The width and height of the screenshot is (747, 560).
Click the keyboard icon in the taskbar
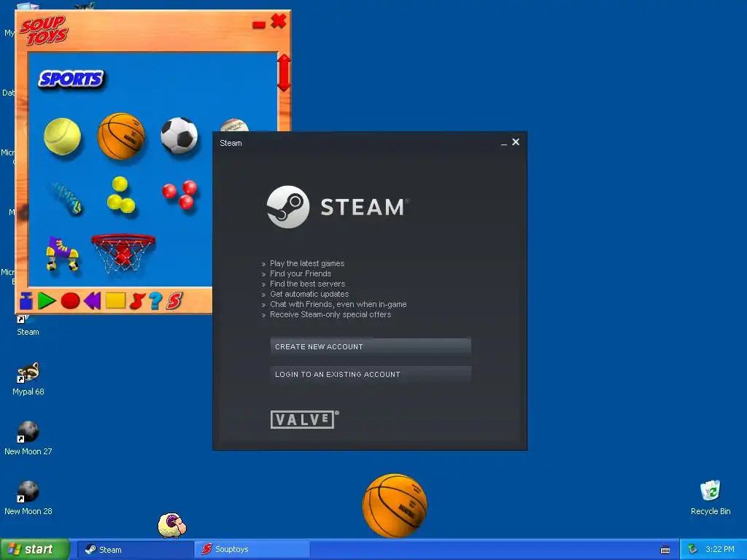pyautogui.click(x=665, y=550)
